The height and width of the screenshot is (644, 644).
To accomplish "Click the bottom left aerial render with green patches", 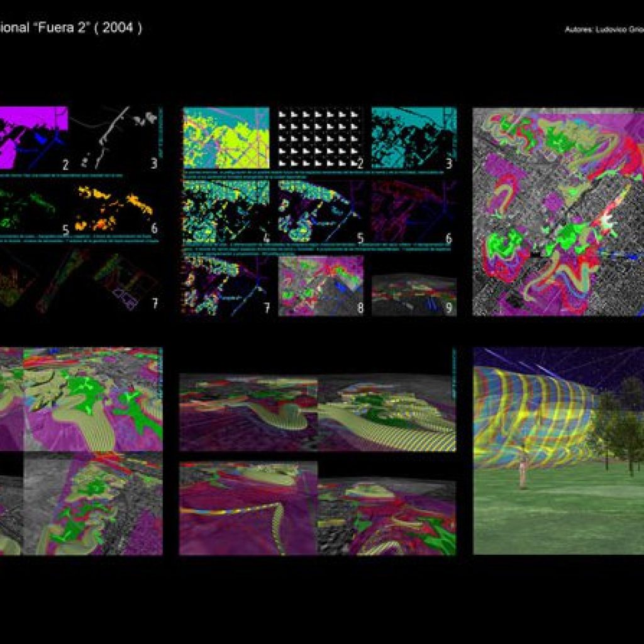I will coord(93,503).
